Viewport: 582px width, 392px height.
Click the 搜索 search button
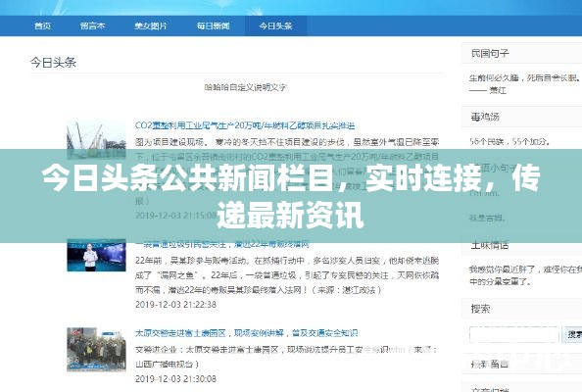point(573,334)
